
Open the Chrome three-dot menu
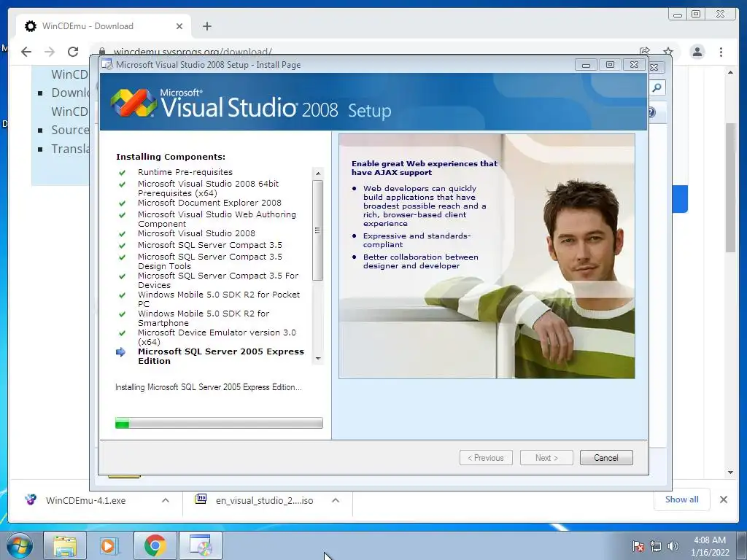pos(721,52)
